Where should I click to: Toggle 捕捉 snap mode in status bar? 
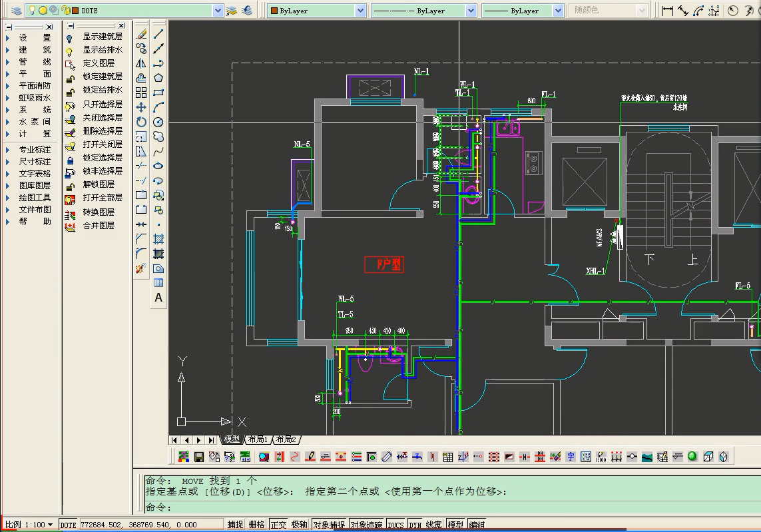[236, 524]
